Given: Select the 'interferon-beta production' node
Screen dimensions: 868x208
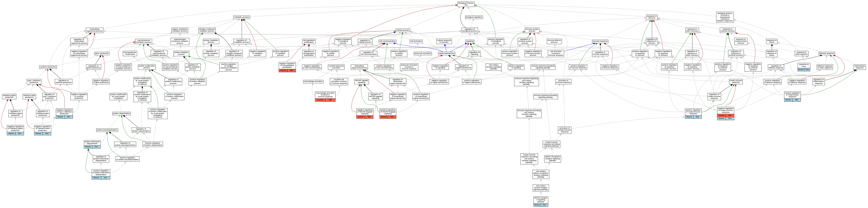Looking at the screenshot, I should [29, 96].
